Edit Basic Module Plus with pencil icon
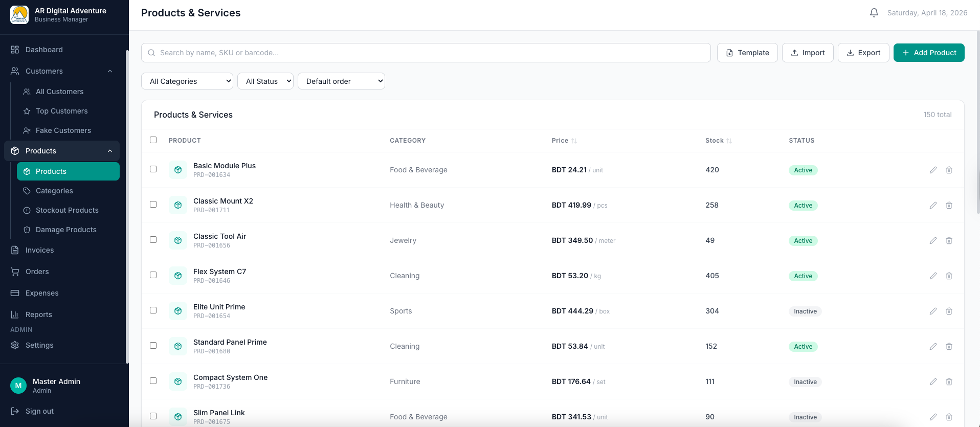The image size is (980, 427). point(933,170)
